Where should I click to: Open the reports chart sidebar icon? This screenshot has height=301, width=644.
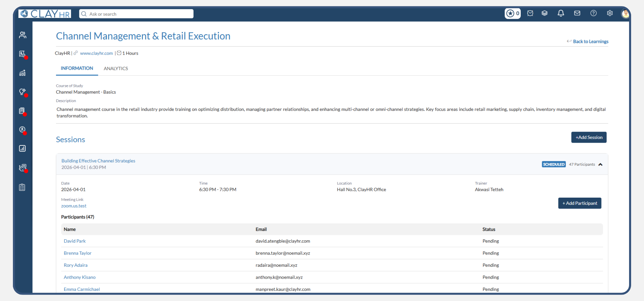click(x=22, y=148)
